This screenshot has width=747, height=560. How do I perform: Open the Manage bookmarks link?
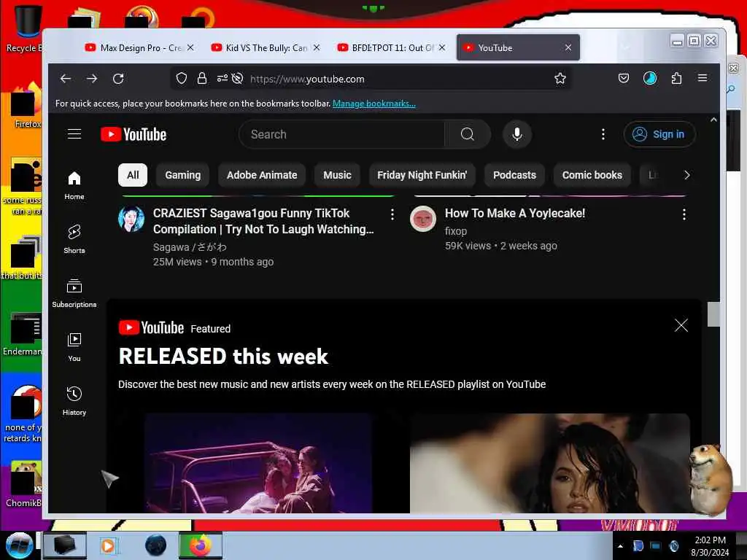tap(374, 104)
